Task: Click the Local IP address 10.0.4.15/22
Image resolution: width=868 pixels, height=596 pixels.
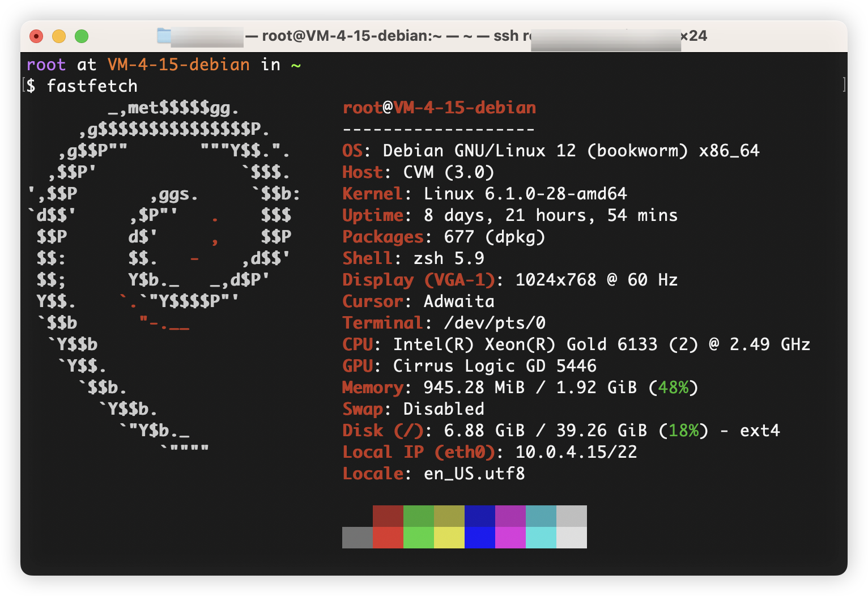Action: pos(576,452)
